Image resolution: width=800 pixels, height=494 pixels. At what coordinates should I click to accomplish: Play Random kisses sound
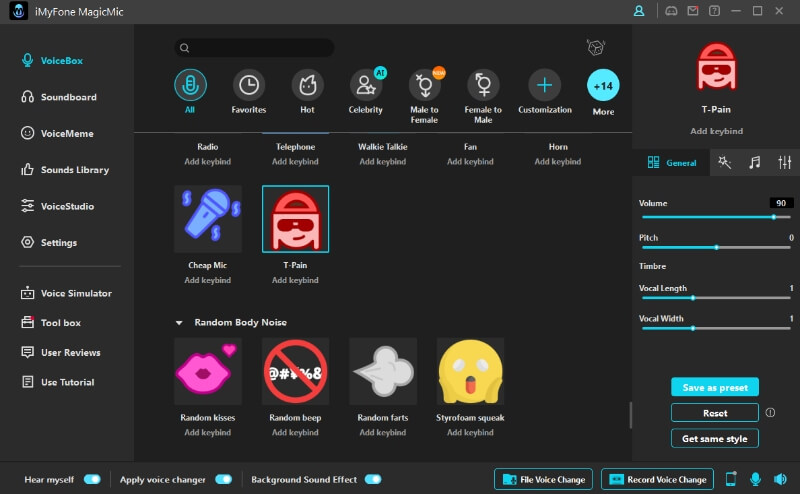[x=208, y=372]
